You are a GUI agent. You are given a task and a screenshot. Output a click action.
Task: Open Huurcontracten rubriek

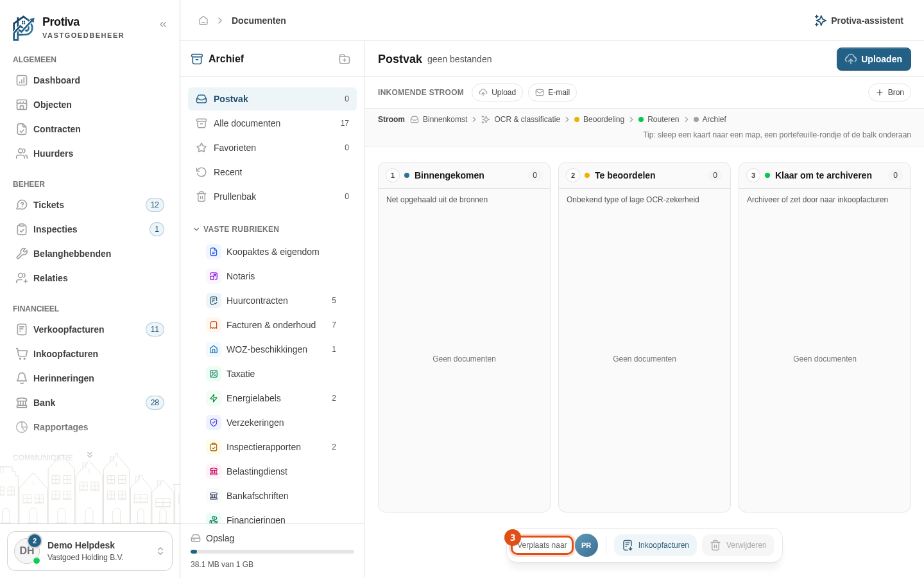coord(272,301)
